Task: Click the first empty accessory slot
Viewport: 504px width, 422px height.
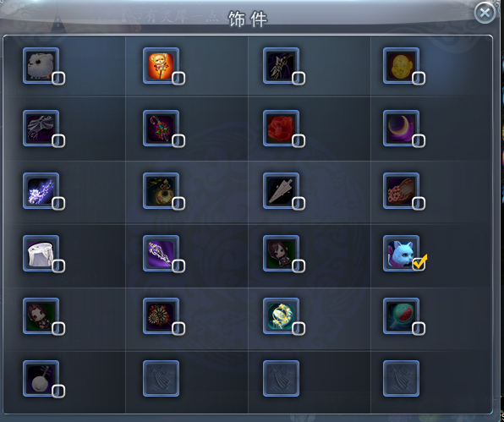Action: [161, 378]
